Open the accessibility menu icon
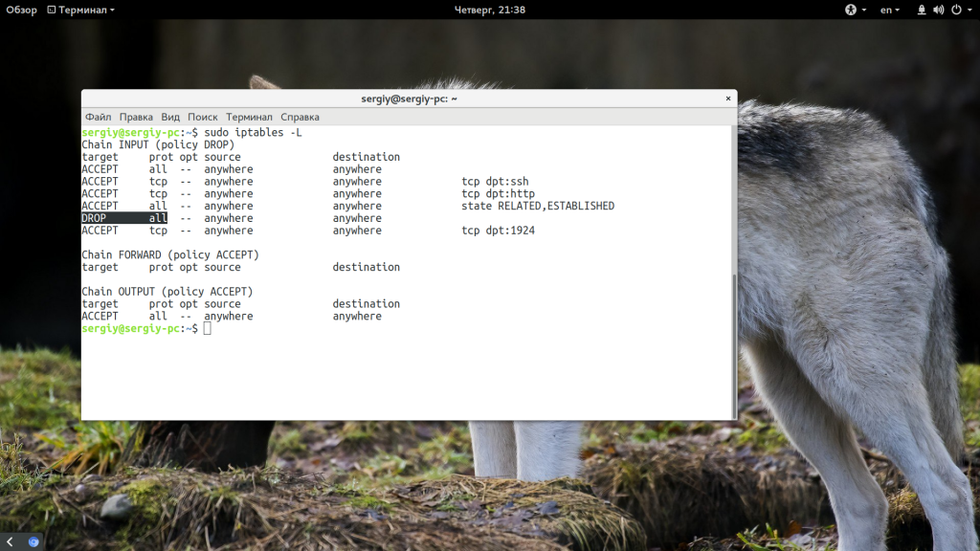980x551 pixels. coord(849,10)
